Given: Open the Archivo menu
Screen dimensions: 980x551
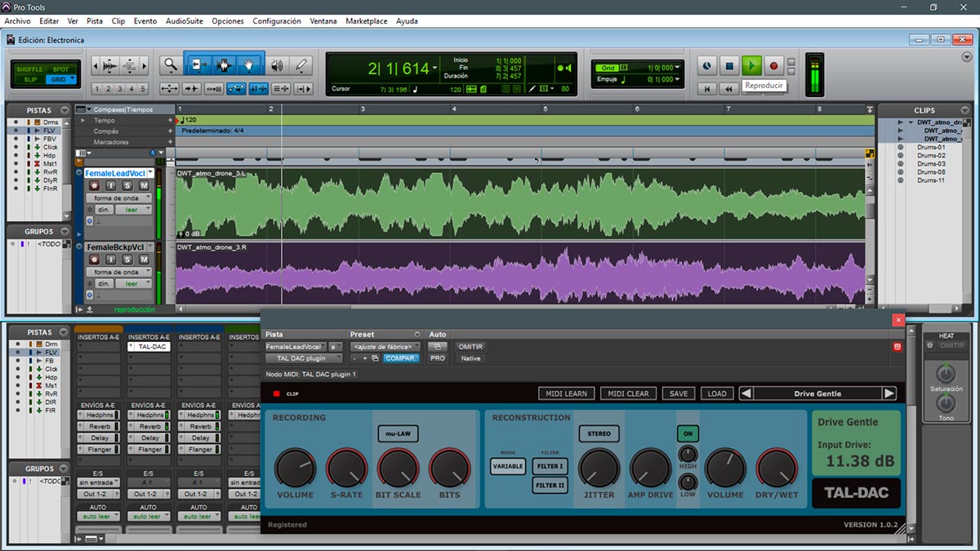Looking at the screenshot, I should click(18, 20).
